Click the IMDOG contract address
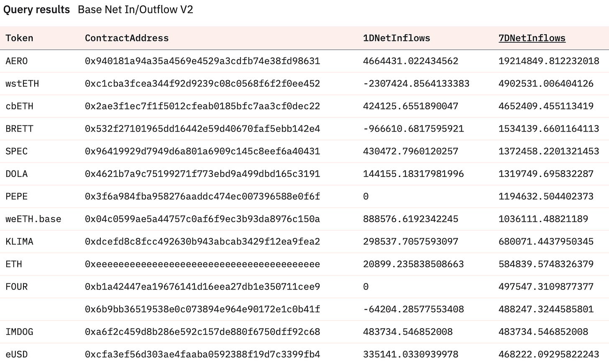 coord(202,332)
